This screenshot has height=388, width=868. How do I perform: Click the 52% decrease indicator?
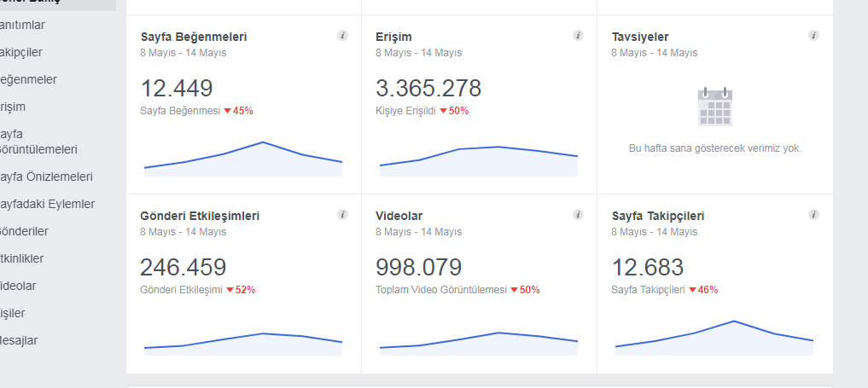click(241, 290)
